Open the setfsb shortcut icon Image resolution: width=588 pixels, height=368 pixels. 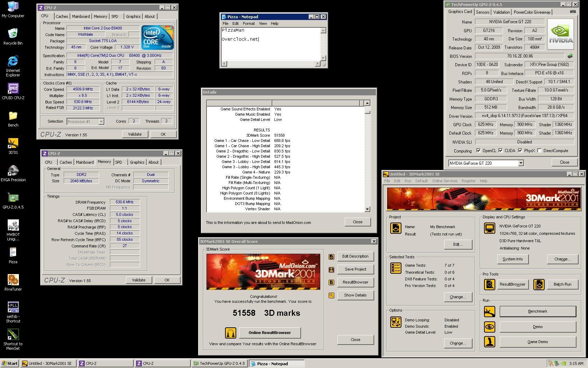click(x=13, y=312)
